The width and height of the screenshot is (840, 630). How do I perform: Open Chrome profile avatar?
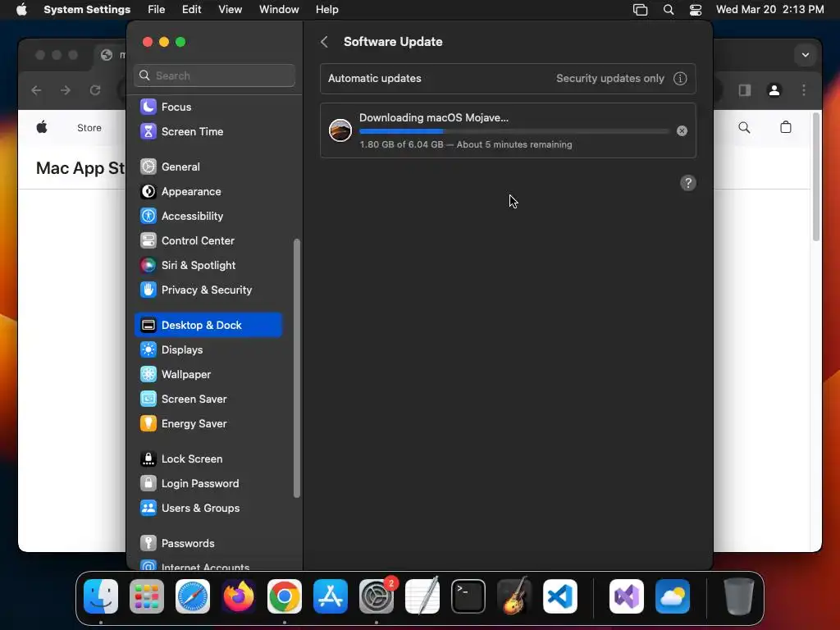(x=774, y=90)
